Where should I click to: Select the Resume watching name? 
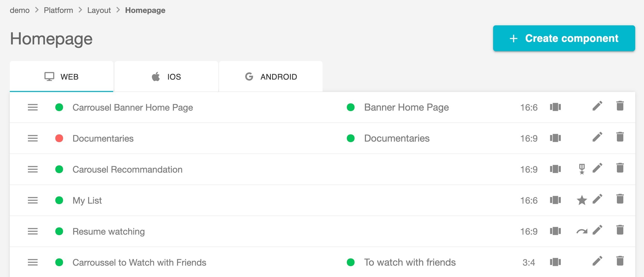[109, 232]
